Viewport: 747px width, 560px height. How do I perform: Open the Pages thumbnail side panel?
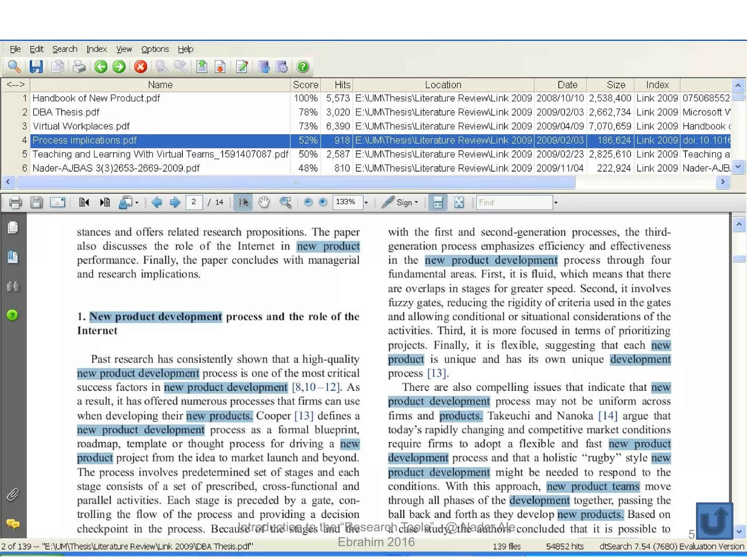click(x=13, y=227)
